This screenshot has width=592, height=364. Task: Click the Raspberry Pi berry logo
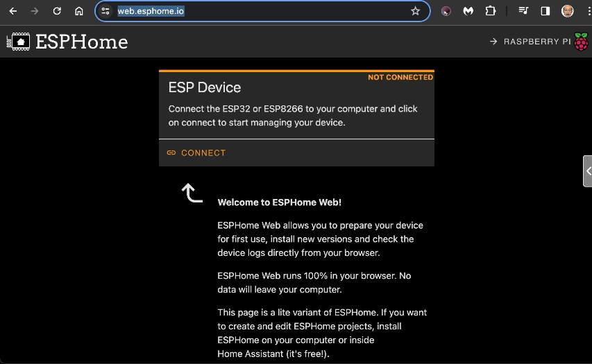[x=581, y=42]
